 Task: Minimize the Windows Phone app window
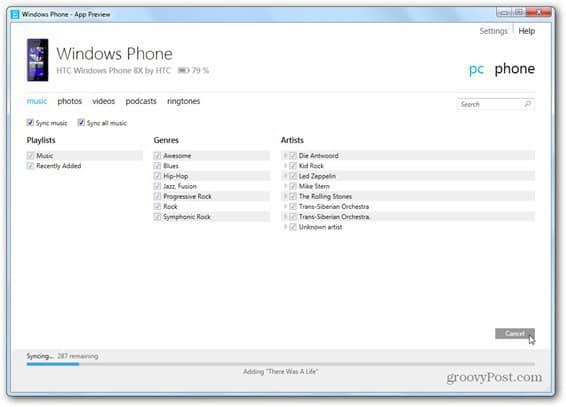pos(504,13)
